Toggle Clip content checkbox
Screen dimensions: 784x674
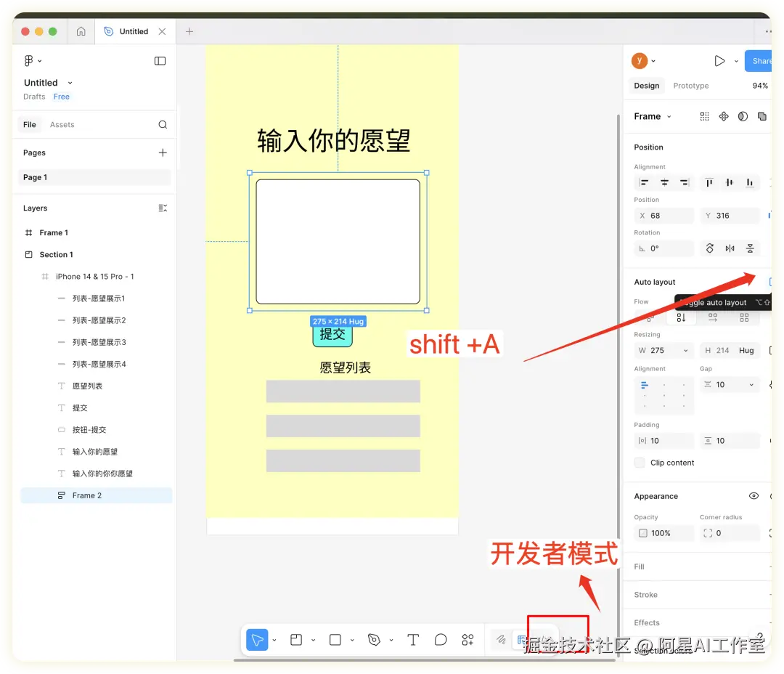(x=639, y=463)
